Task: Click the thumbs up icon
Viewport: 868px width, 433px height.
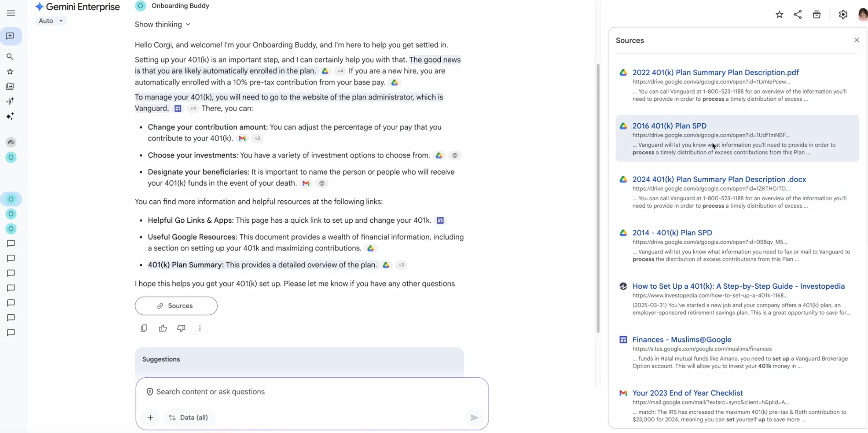Action: (x=163, y=328)
